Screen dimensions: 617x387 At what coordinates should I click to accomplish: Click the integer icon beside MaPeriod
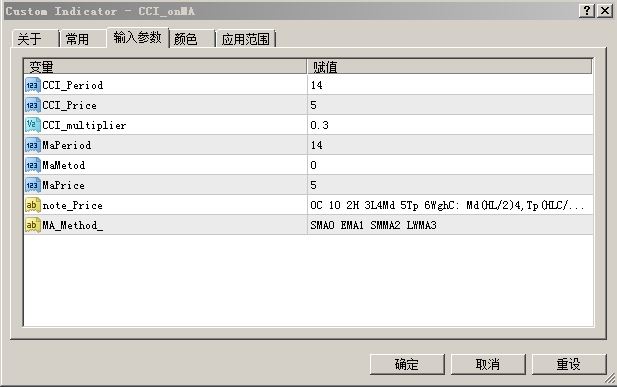[x=33, y=145]
